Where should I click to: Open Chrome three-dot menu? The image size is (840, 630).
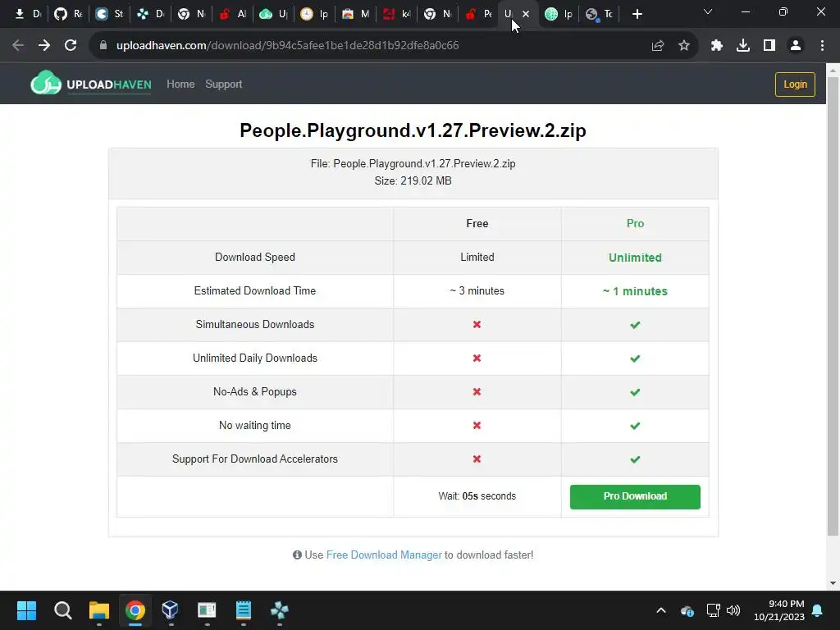822,46
